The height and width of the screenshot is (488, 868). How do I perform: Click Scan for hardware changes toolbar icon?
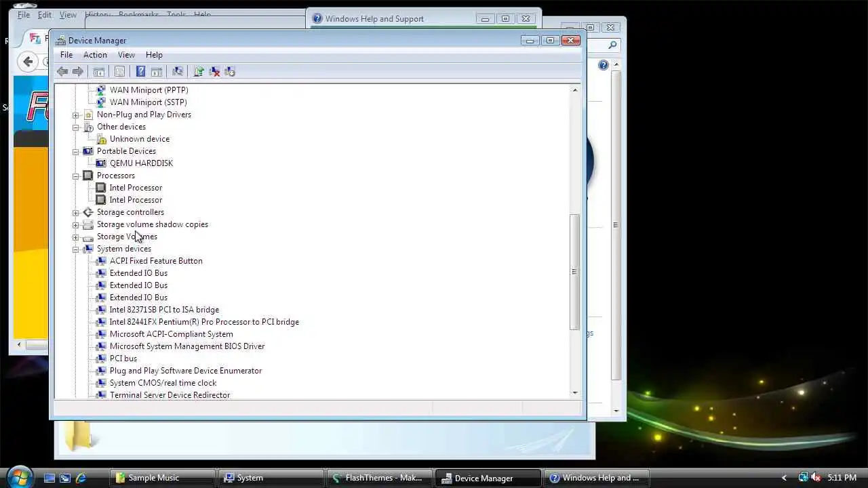pos(178,71)
